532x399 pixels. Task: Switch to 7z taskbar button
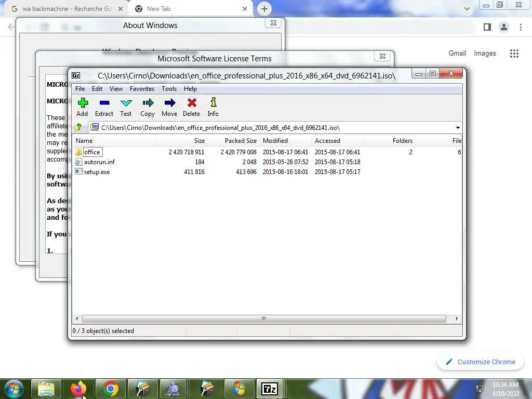pyautogui.click(x=270, y=389)
